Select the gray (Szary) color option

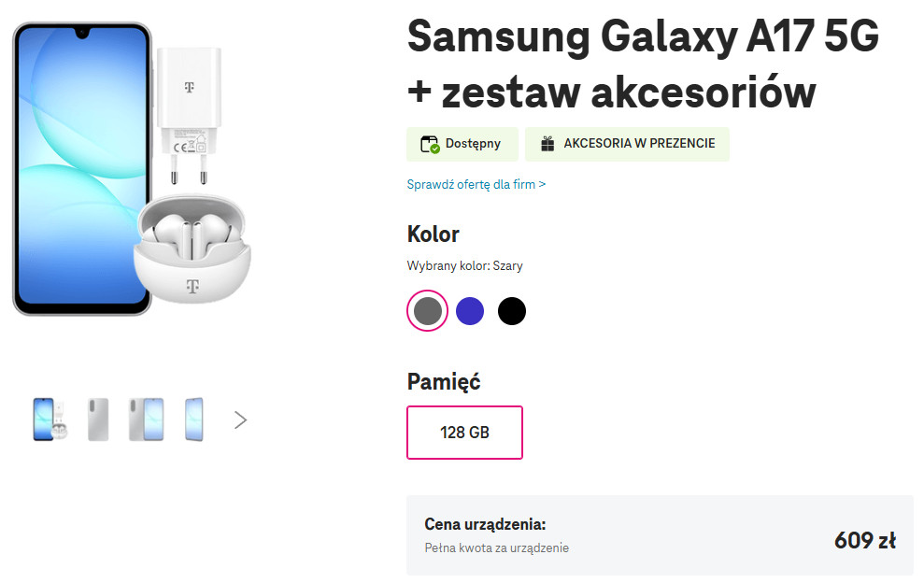[x=428, y=311]
